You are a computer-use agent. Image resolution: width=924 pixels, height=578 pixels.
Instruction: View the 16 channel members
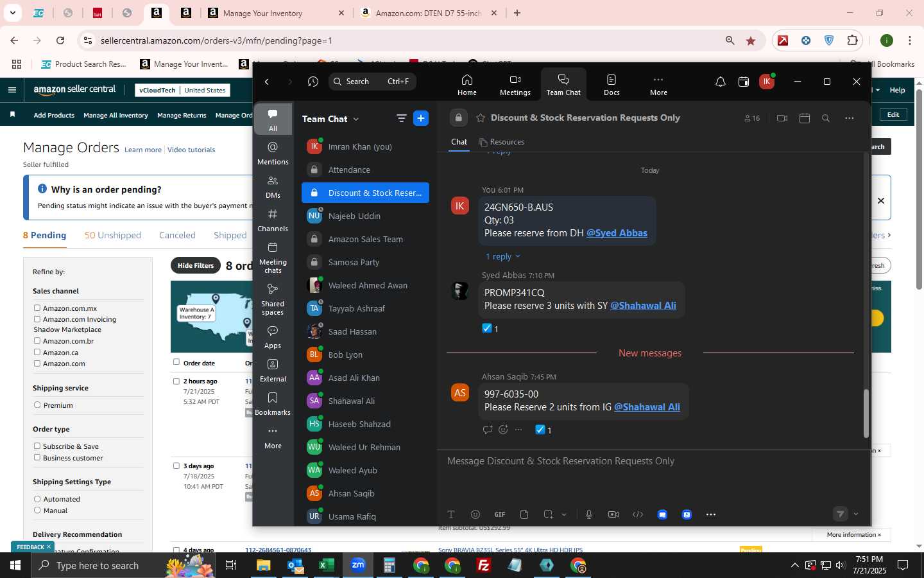click(x=752, y=118)
